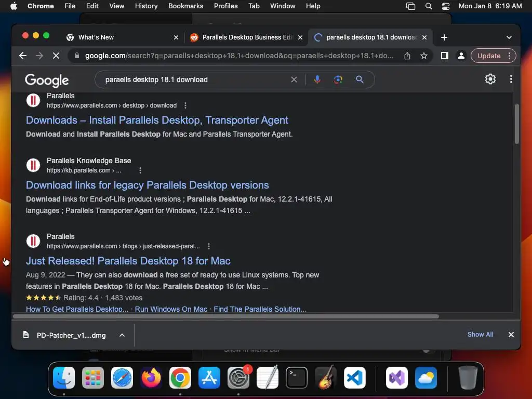This screenshot has height=399, width=532.
Task: Open Firefox from the Dock
Action: coord(151,378)
